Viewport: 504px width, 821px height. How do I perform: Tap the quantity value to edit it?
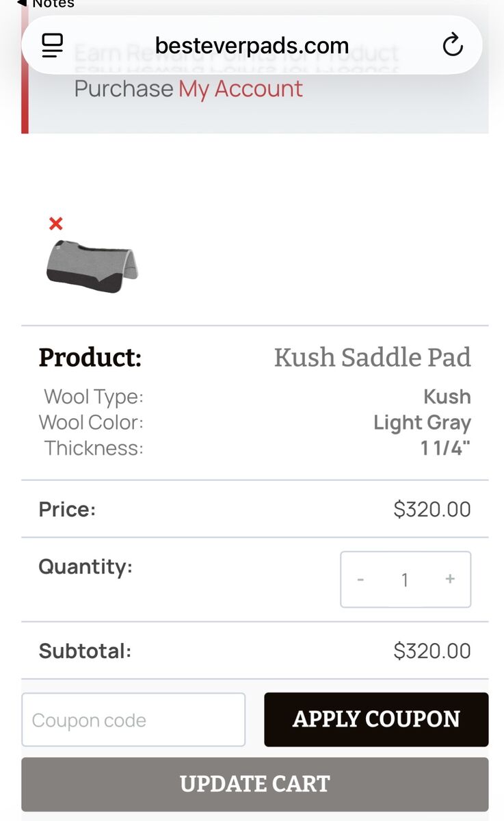pyautogui.click(x=405, y=579)
